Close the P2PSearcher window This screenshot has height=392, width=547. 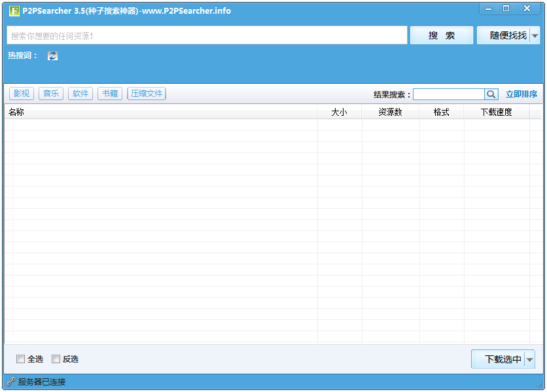click(527, 9)
